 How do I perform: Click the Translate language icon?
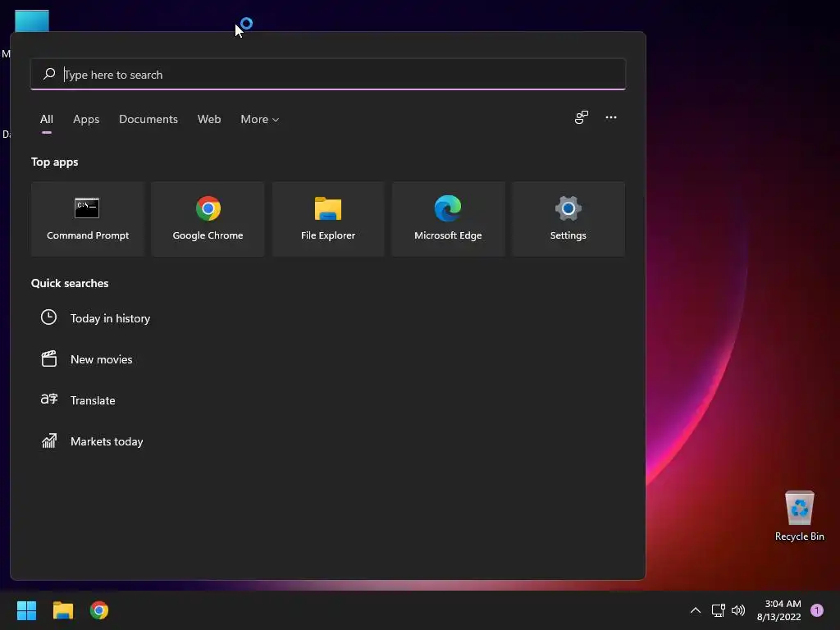point(48,399)
